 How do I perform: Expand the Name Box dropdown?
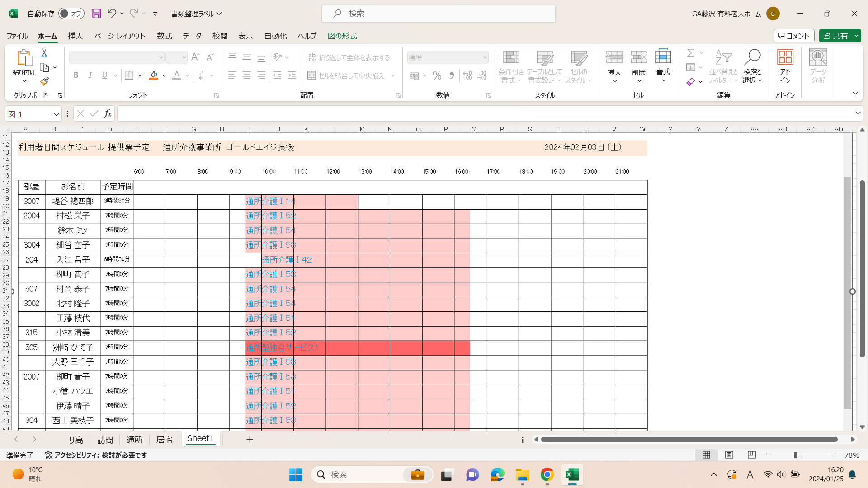56,114
